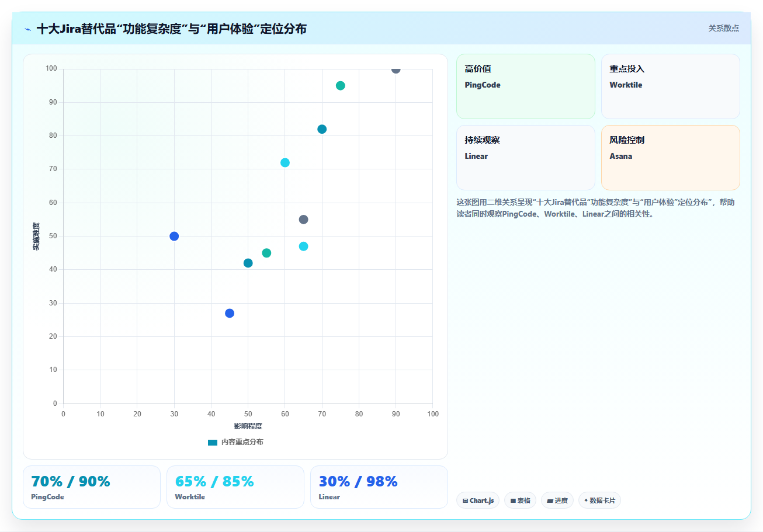Screen dimensions: 763x532
Task: Select the 70% / 90% PingCode stat card
Action: pos(92,487)
